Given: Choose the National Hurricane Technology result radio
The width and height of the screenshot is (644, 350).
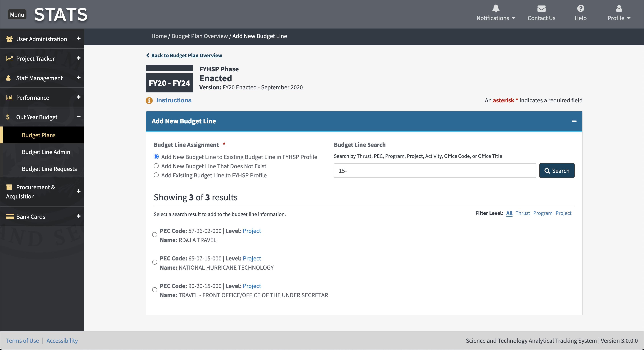Looking at the screenshot, I should tap(155, 262).
